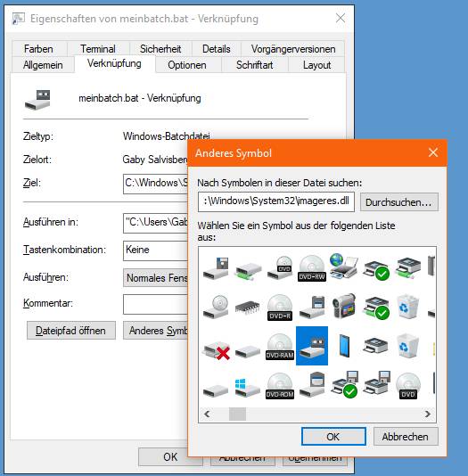Select the 5.25 floppy drive icon
The height and width of the screenshot is (476, 468).
coord(216,268)
